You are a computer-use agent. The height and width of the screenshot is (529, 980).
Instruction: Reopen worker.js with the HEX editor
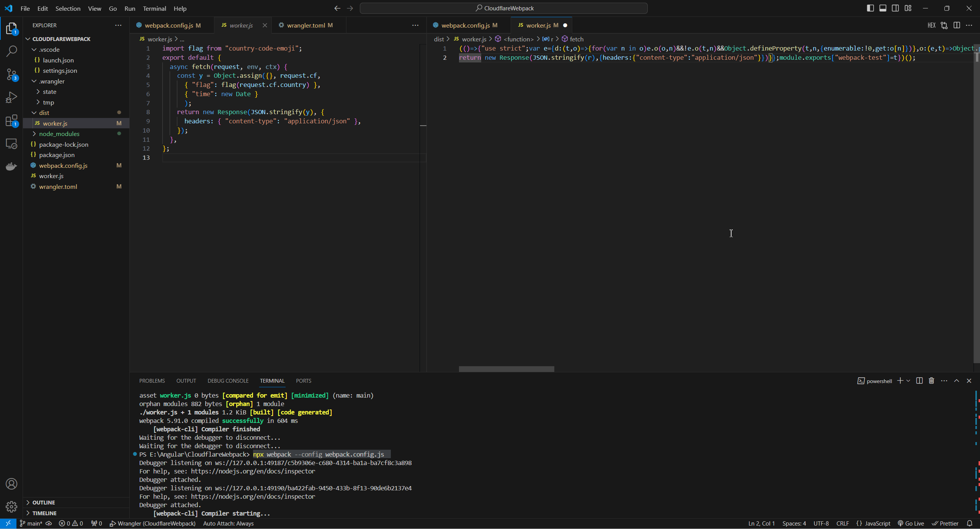pyautogui.click(x=932, y=25)
